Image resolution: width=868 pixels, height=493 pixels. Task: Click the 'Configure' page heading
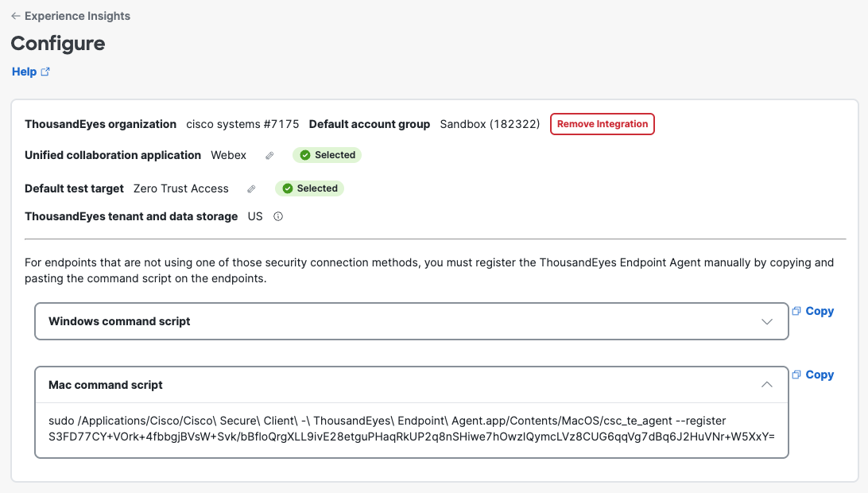coord(58,43)
